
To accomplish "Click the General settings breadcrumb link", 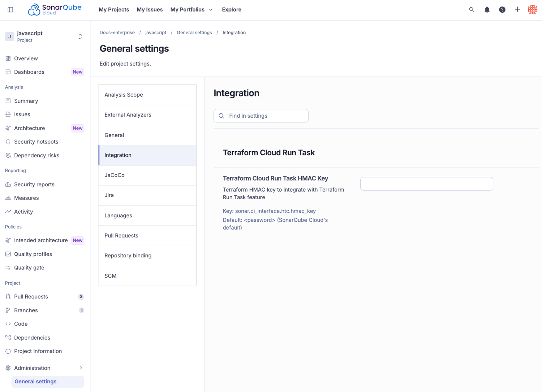I will (194, 32).
